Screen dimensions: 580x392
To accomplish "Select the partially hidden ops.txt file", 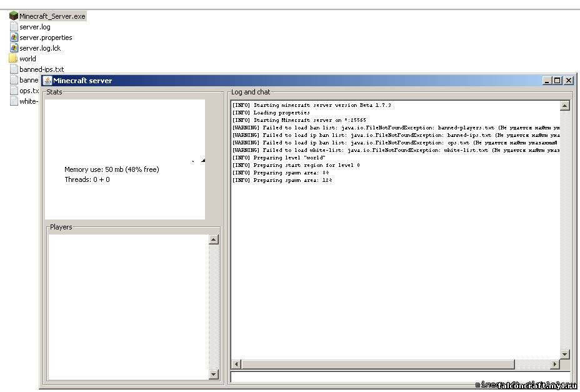I will click(x=28, y=91).
